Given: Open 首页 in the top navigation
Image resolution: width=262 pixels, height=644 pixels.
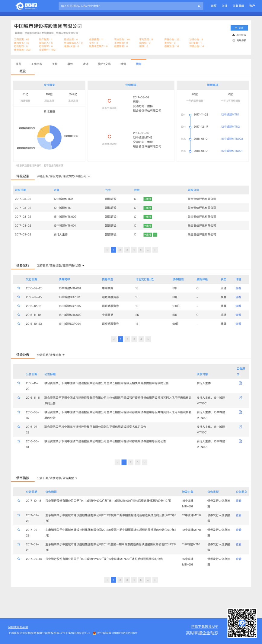Looking at the screenshot, I should pyautogui.click(x=214, y=6).
